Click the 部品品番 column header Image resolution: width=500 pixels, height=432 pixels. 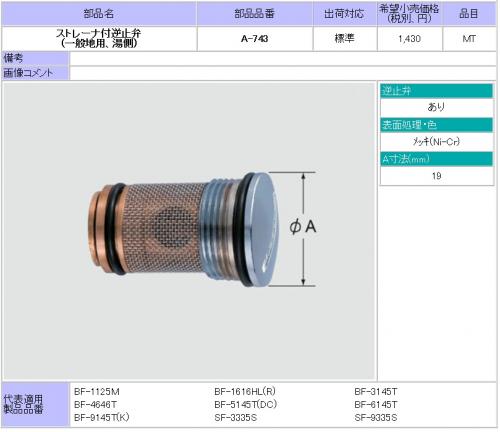coord(254,14)
